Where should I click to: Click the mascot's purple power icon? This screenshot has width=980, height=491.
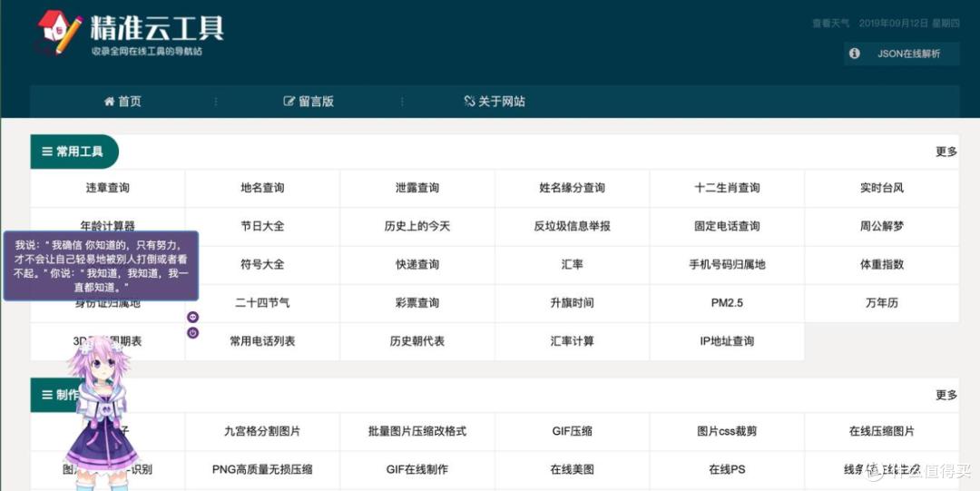point(192,333)
